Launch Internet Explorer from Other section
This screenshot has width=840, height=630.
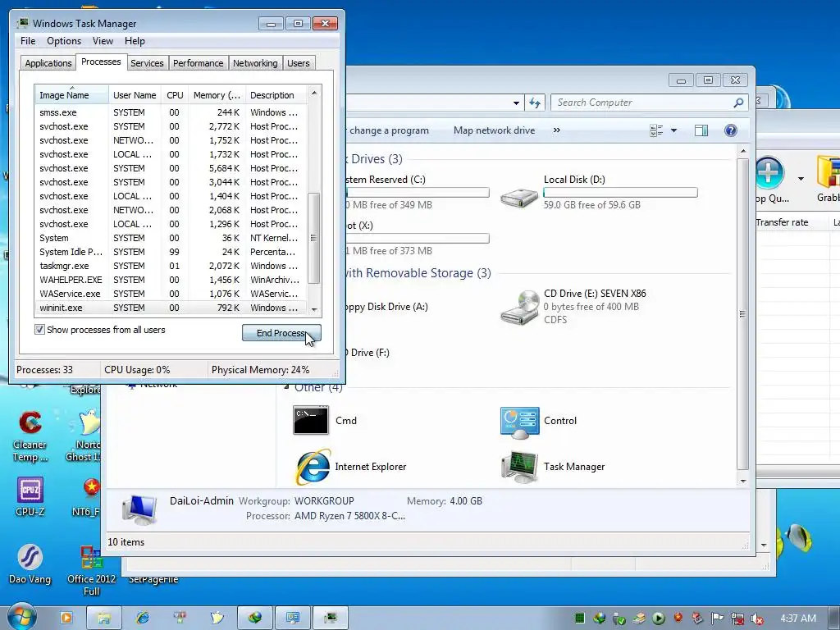[313, 467]
